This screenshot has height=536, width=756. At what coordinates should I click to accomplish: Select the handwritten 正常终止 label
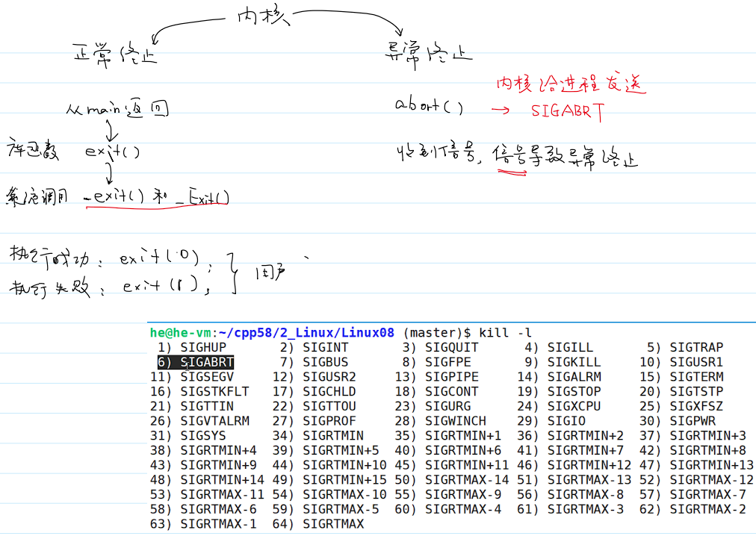pos(115,54)
